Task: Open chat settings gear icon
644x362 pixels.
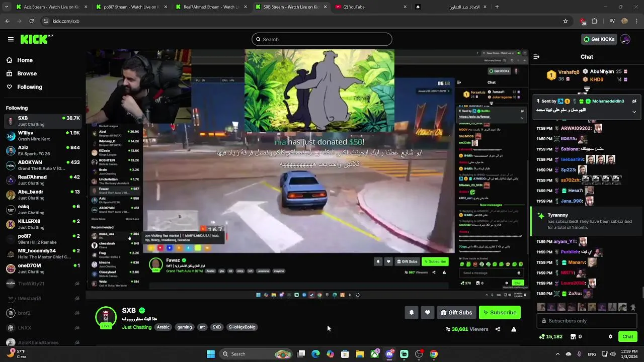Action: tap(610, 336)
